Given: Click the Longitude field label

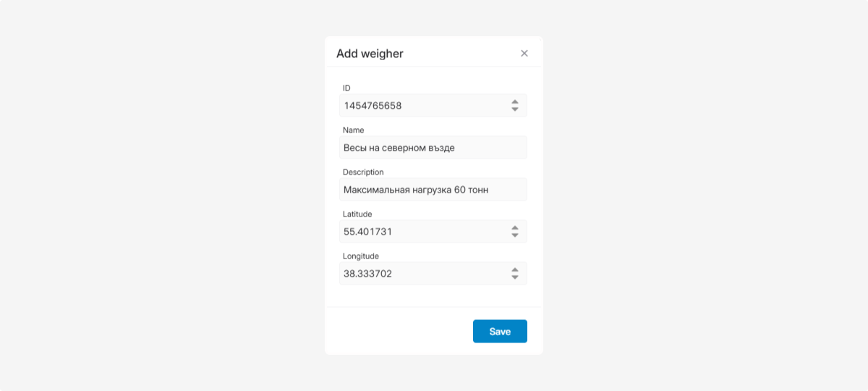Looking at the screenshot, I should 361,256.
